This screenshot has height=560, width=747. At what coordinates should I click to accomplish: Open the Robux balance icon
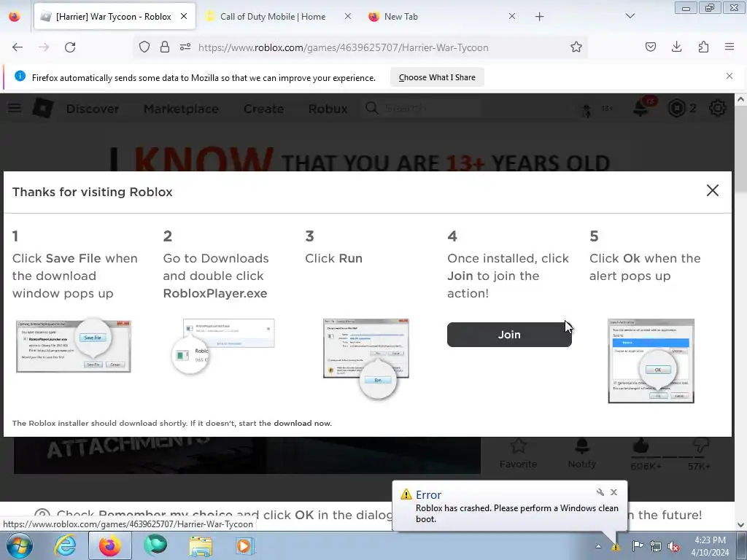pos(676,108)
